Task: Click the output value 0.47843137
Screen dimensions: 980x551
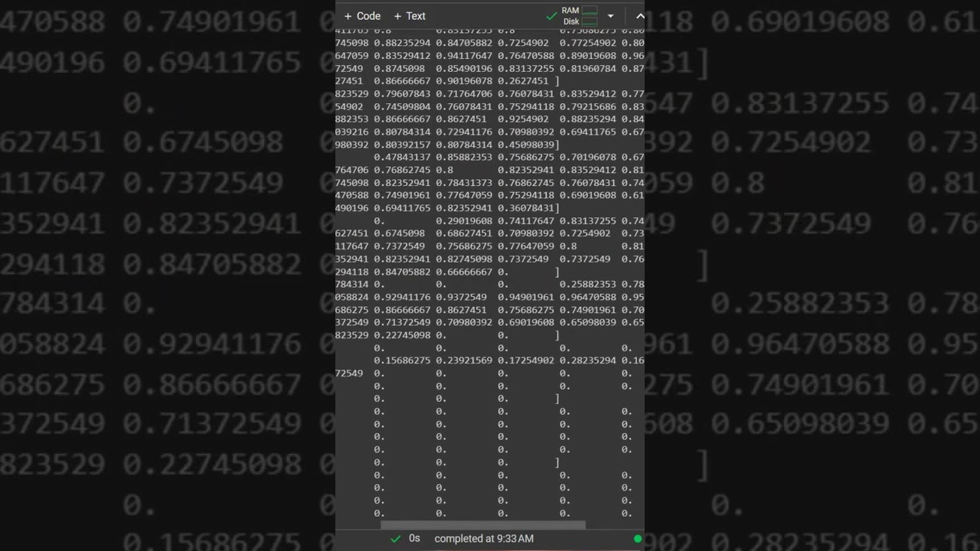Action: [402, 158]
